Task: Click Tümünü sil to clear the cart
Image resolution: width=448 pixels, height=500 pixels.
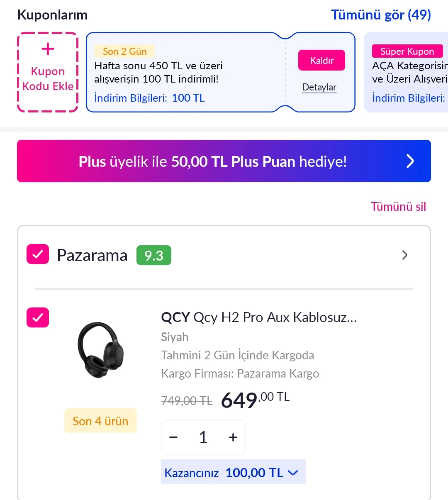Action: [398, 207]
